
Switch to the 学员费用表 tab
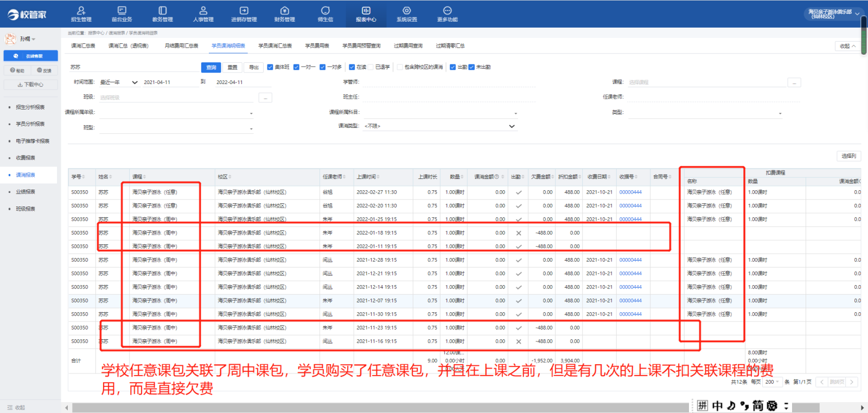click(317, 46)
